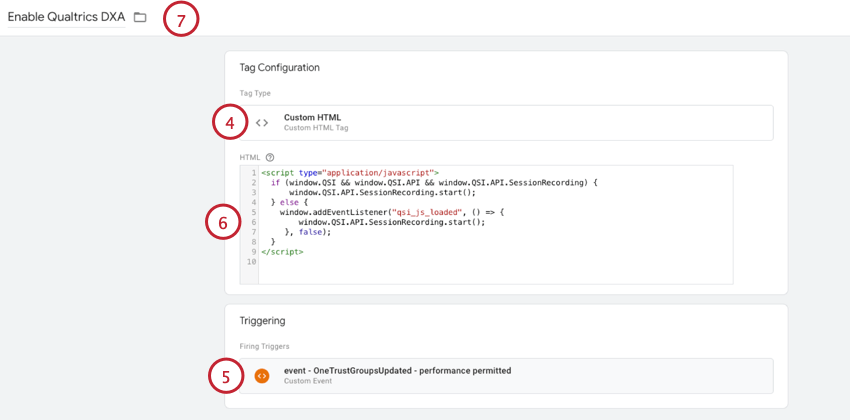850x420 pixels.
Task: Place cursor on the opening script tag line
Action: pyautogui.click(x=350, y=173)
